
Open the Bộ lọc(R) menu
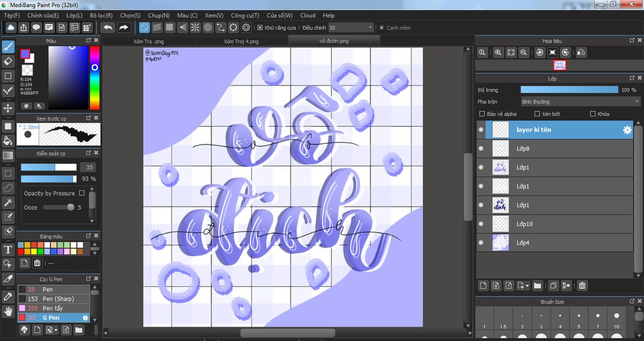(x=101, y=15)
